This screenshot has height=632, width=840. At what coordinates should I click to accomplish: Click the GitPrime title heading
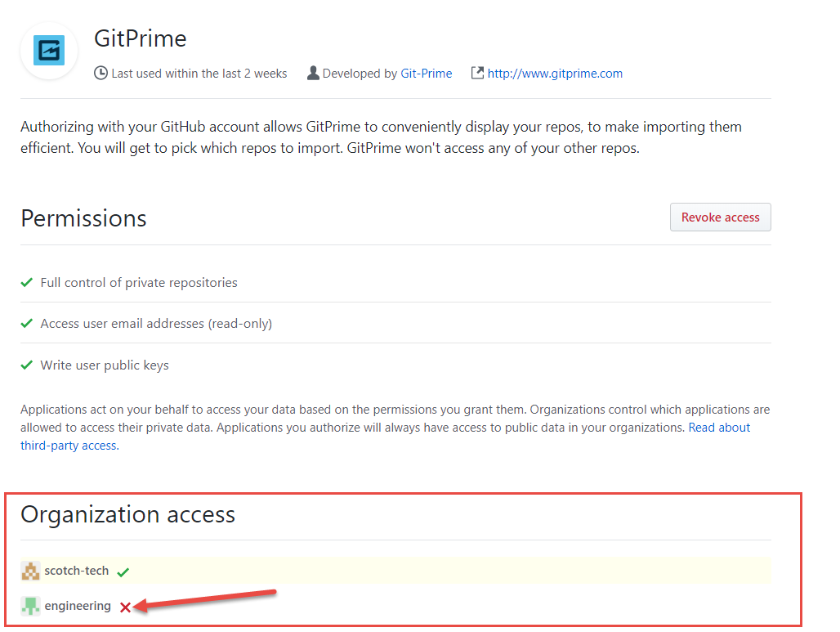point(141,38)
